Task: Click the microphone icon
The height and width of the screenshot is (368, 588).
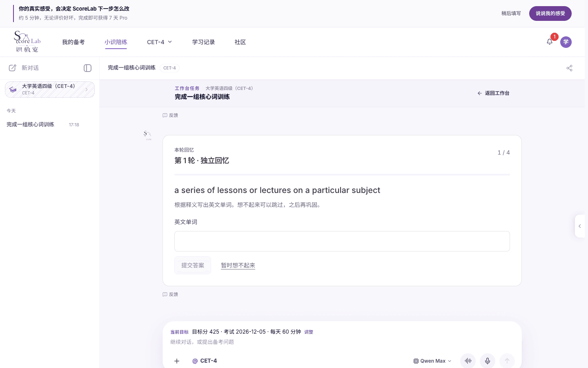Action: [x=488, y=361]
